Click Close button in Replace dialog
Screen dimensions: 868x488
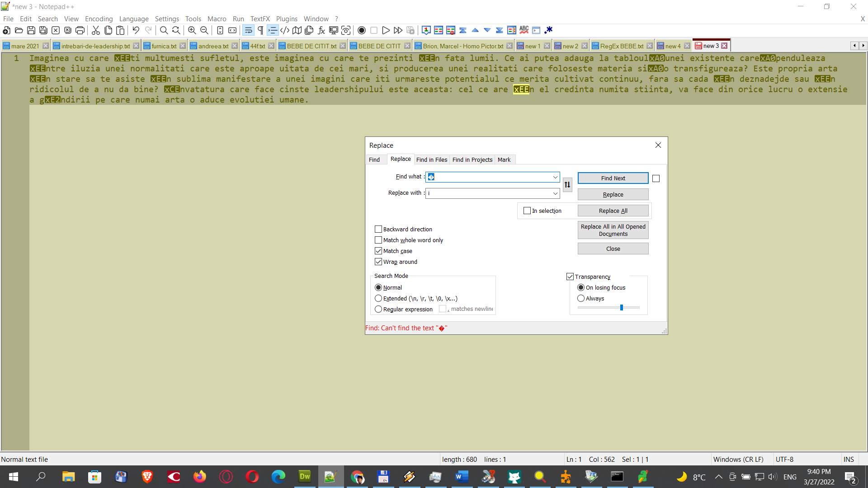tap(613, 249)
